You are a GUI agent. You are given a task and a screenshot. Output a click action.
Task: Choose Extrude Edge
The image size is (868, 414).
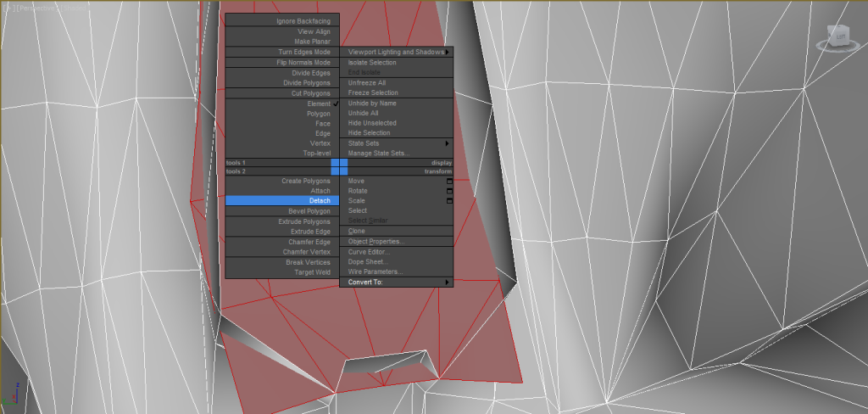coord(282,232)
